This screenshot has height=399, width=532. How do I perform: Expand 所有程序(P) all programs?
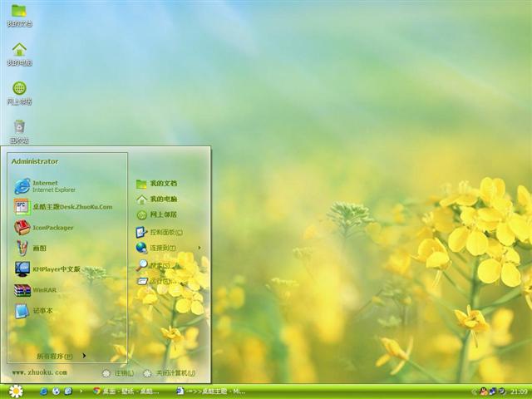pos(61,356)
